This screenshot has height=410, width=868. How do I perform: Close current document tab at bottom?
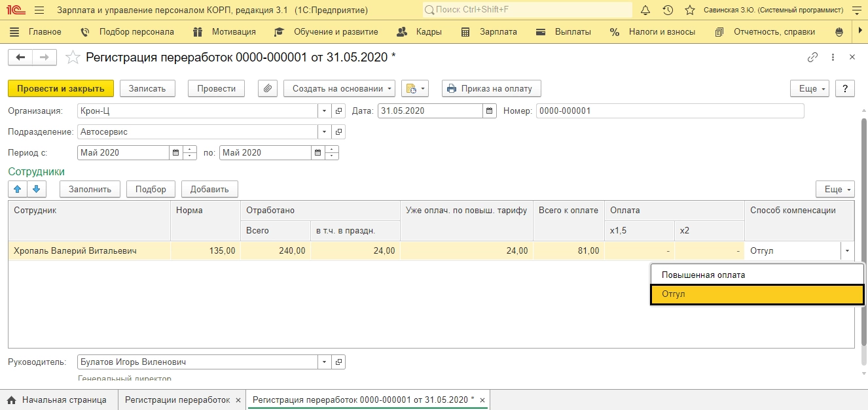pos(482,400)
